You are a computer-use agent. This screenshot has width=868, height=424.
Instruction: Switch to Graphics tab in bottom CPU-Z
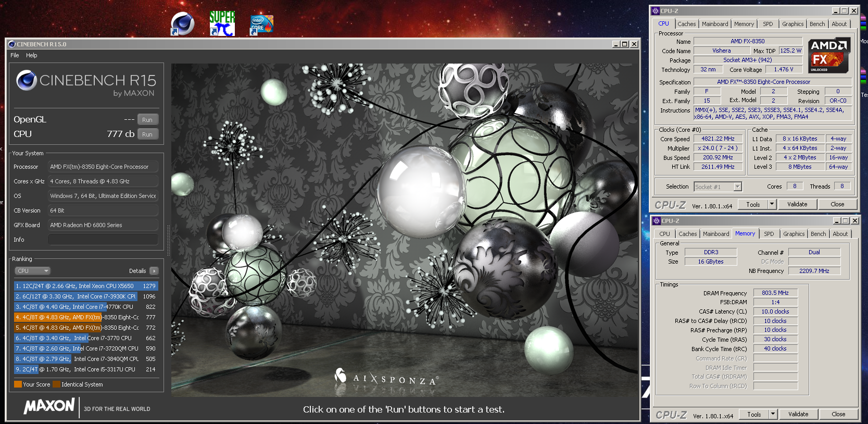[794, 234]
